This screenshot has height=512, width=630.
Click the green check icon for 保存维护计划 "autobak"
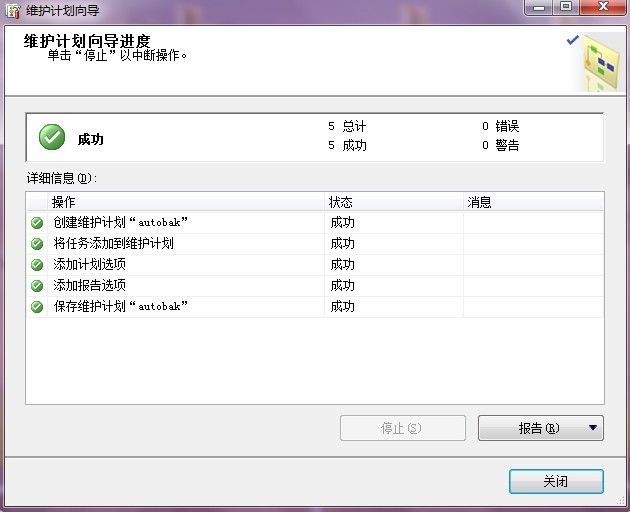pos(37,307)
